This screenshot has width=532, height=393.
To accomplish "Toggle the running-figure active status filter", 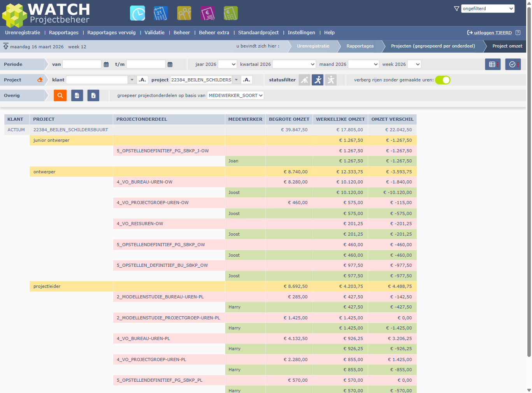I will [x=318, y=80].
